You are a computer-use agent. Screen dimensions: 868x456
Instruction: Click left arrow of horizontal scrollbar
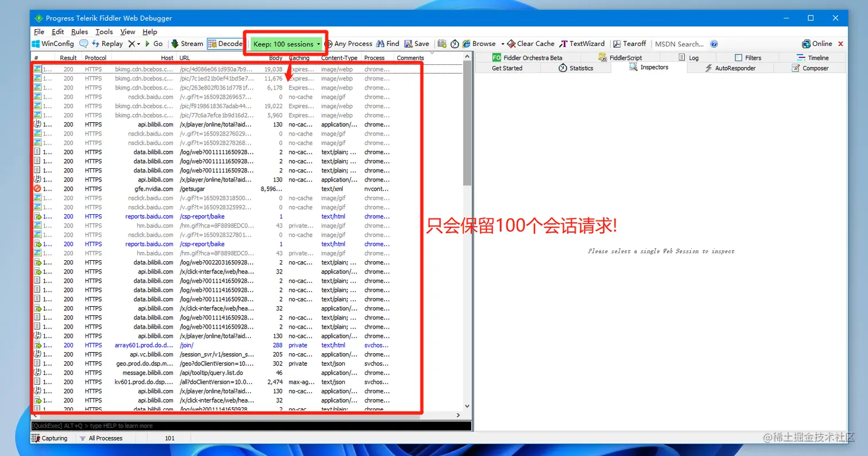pyautogui.click(x=34, y=415)
